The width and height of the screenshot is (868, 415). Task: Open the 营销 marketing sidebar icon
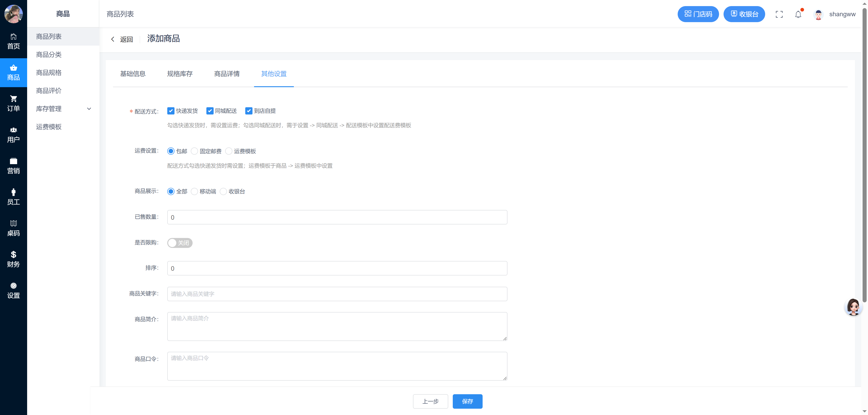tap(14, 161)
